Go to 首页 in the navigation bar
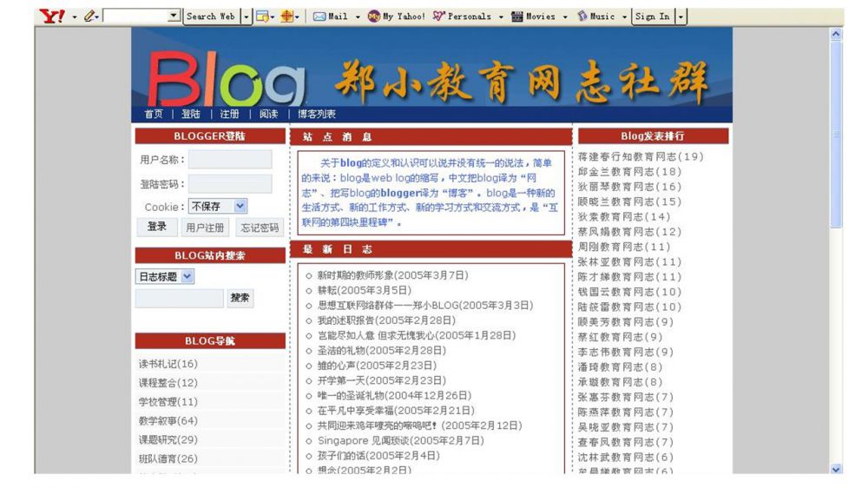The image size is (868, 488). click(x=154, y=114)
